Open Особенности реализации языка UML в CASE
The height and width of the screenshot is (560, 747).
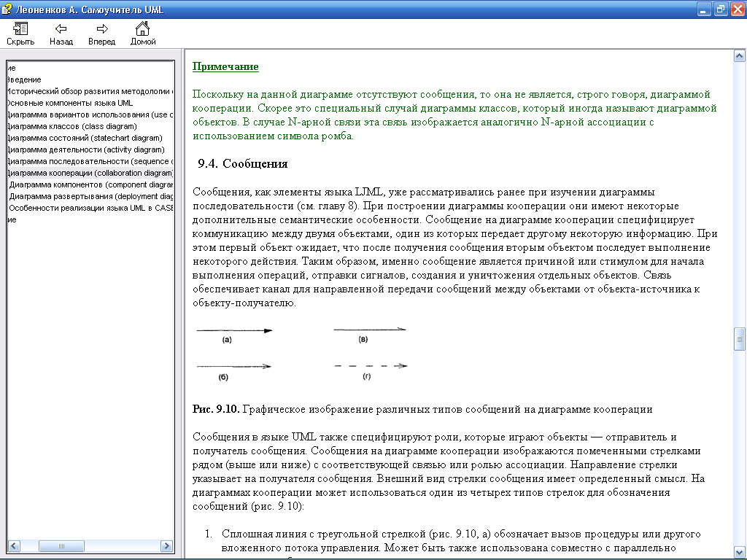pos(91,208)
